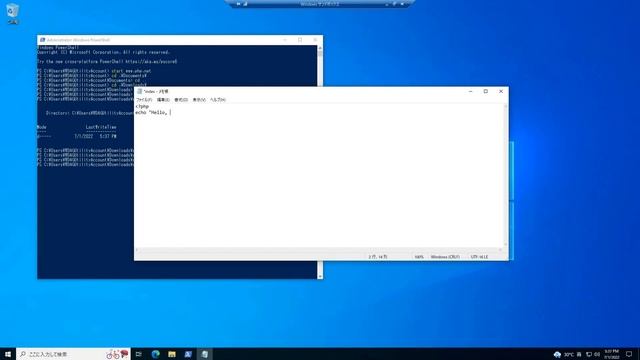Minimize the Notepad window

pyautogui.click(x=471, y=91)
